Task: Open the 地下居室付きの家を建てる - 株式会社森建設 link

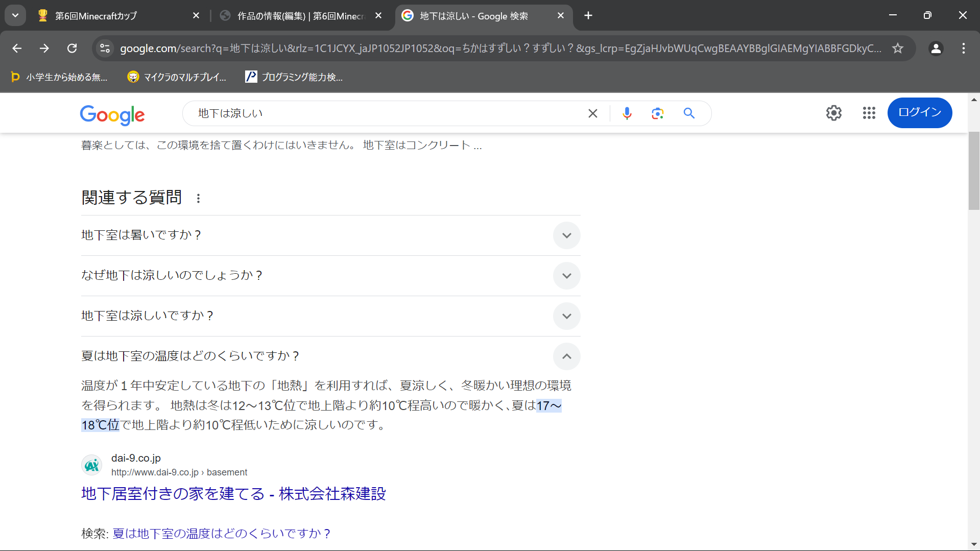Action: [233, 494]
